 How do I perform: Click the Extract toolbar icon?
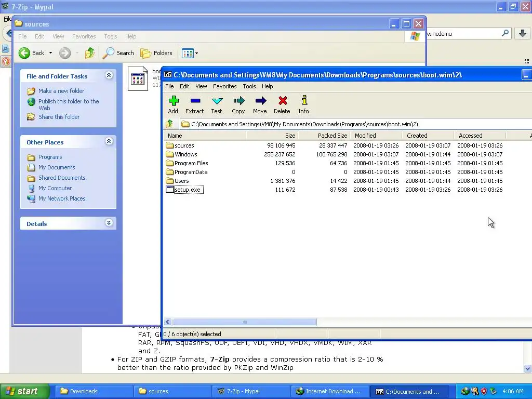click(x=195, y=105)
